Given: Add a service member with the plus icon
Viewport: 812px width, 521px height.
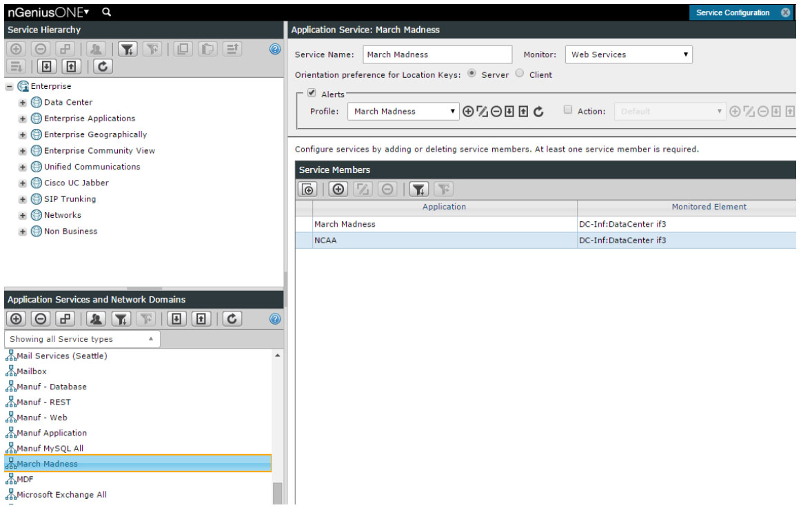Looking at the screenshot, I should tap(338, 190).
